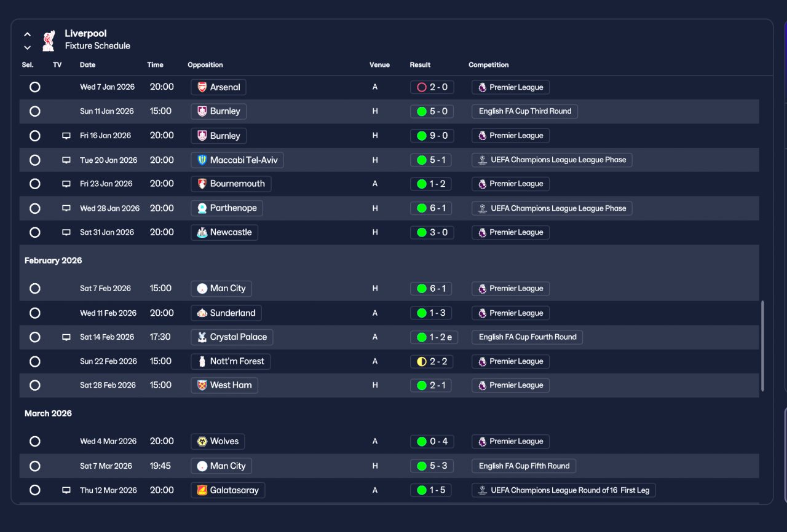Click the Galatasaray club crest
This screenshot has width=787, height=532.
202,490
